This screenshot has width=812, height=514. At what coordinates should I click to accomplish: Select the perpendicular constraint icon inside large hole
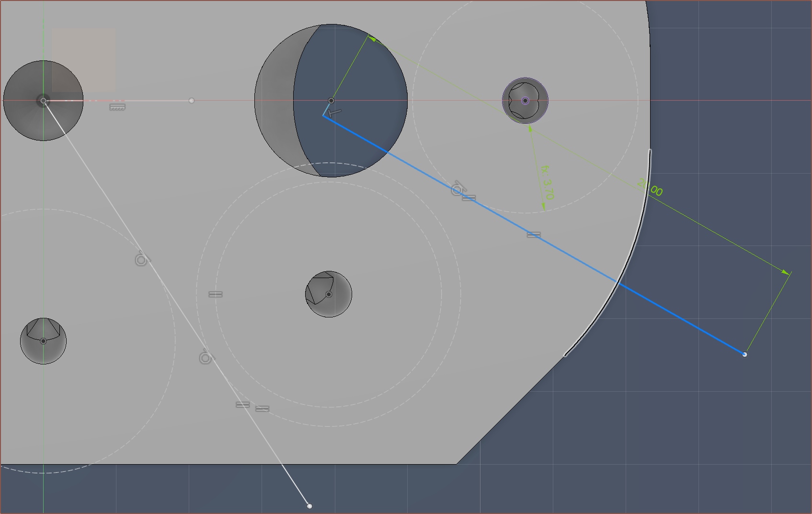(x=334, y=113)
